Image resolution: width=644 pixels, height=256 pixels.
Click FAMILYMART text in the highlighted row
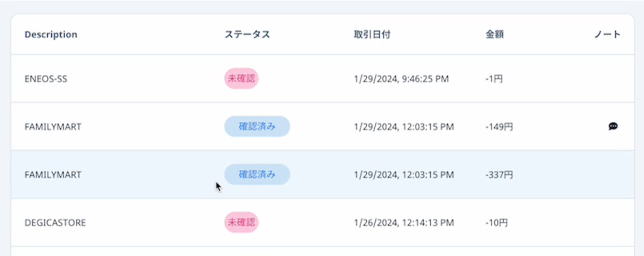coord(53,175)
